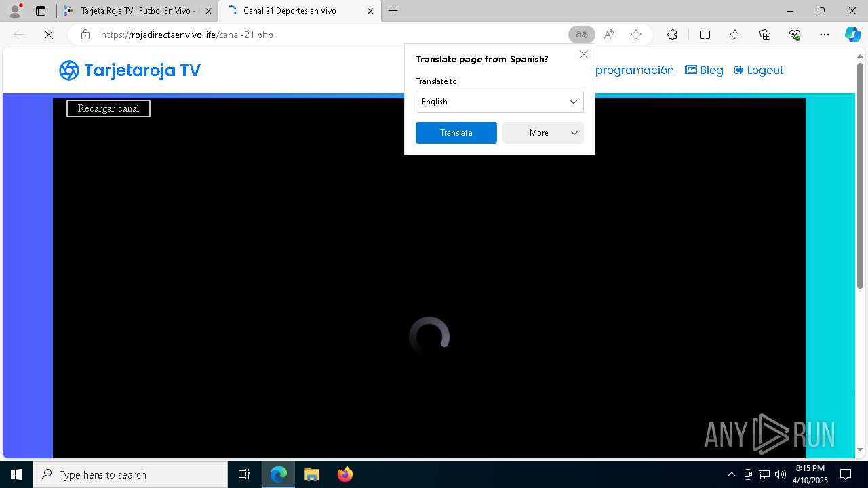Expand the Translate to language dropdown

(500, 102)
